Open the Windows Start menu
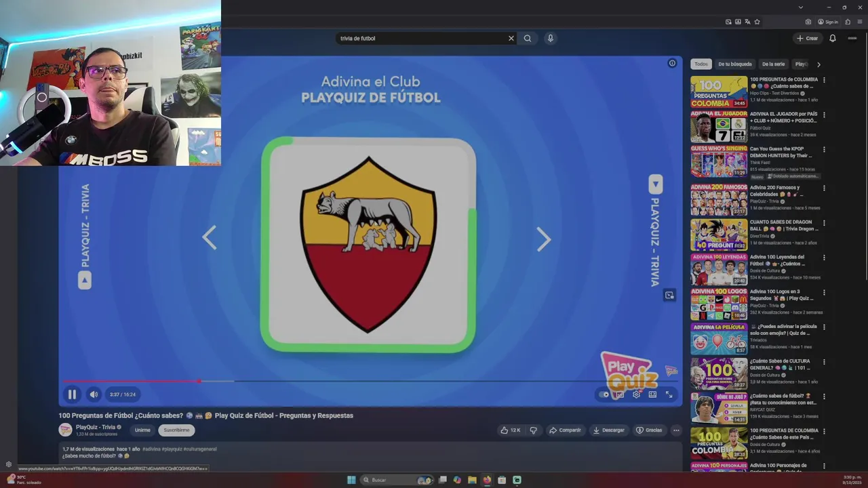Screen dimensions: 868x488 pyautogui.click(x=351, y=480)
